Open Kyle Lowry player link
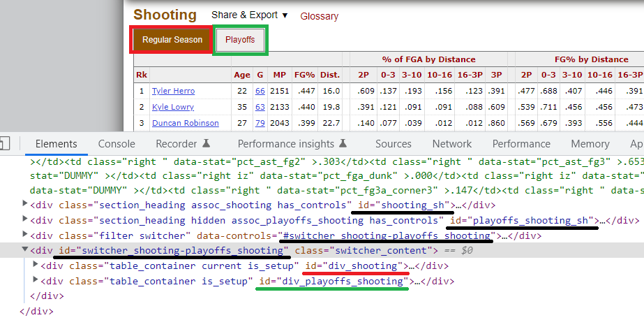The height and width of the screenshot is (320, 644). click(173, 107)
